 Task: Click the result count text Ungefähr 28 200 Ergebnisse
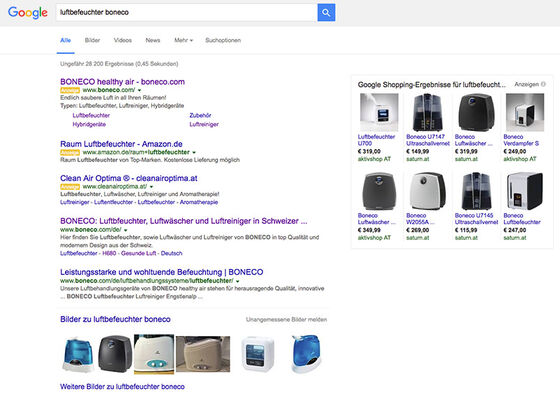(119, 64)
